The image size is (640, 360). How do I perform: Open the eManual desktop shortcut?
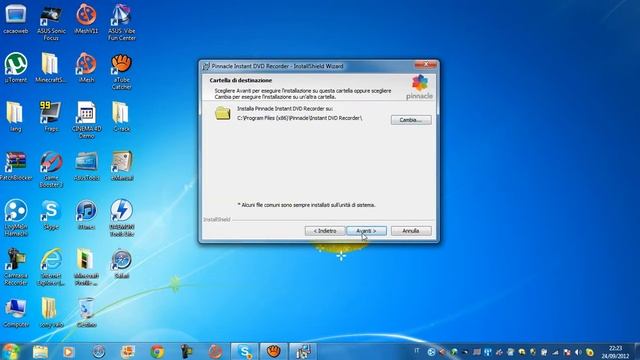(122, 166)
